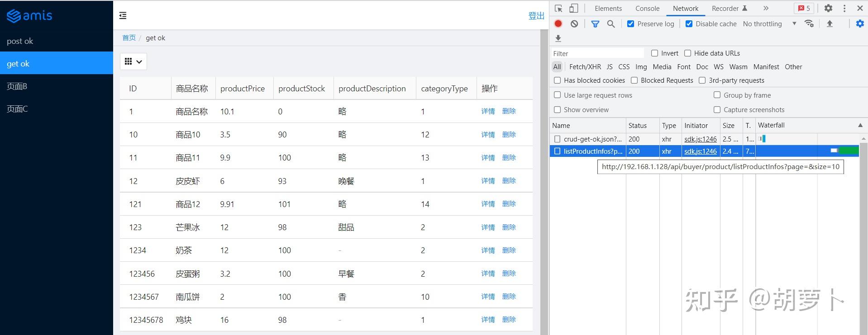Show All request types
Image resolution: width=868 pixels, height=335 pixels.
click(557, 67)
